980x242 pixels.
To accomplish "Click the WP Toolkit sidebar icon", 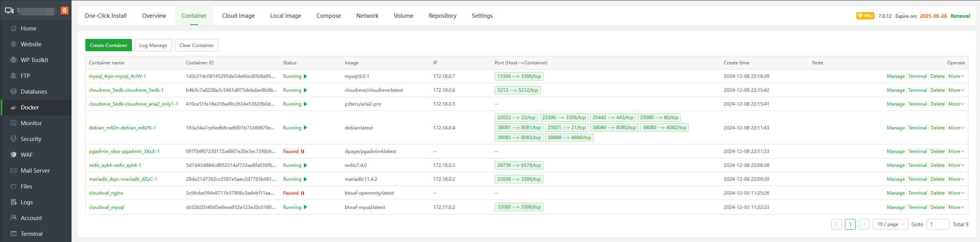I will [13, 60].
